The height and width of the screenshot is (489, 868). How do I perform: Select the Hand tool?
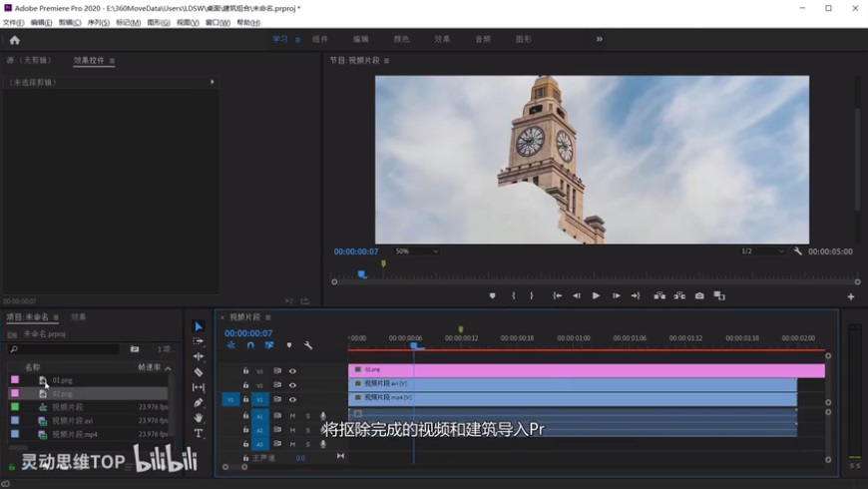pos(199,418)
